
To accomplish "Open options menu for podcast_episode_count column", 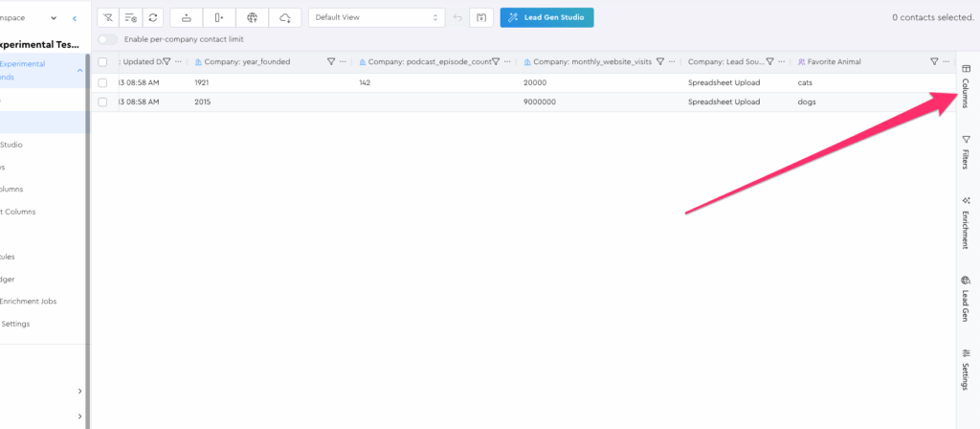I will tap(507, 61).
